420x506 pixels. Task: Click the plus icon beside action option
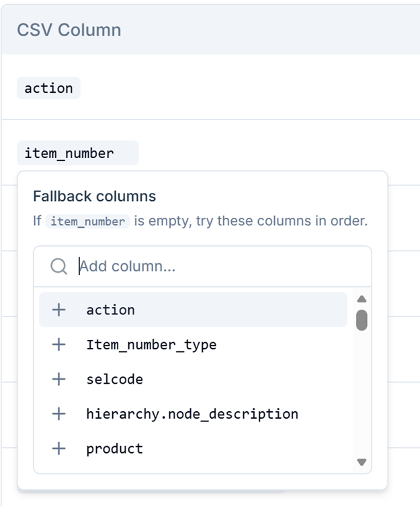[x=58, y=310]
